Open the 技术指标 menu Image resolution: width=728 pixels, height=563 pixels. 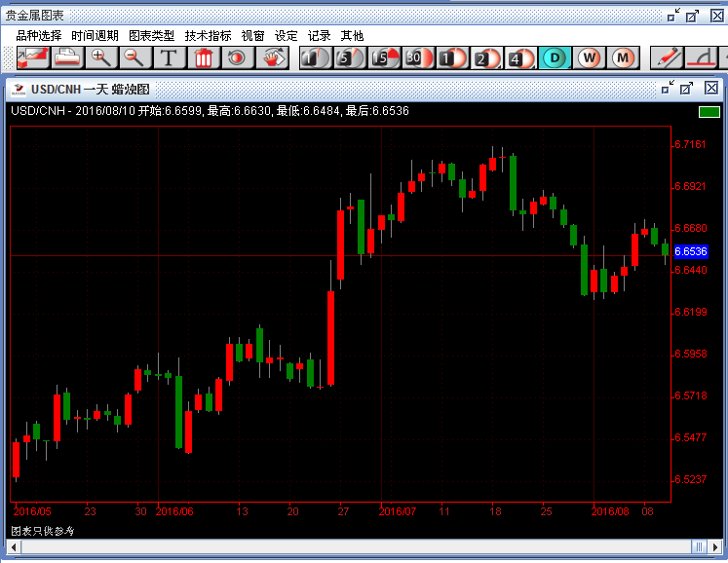click(208, 36)
